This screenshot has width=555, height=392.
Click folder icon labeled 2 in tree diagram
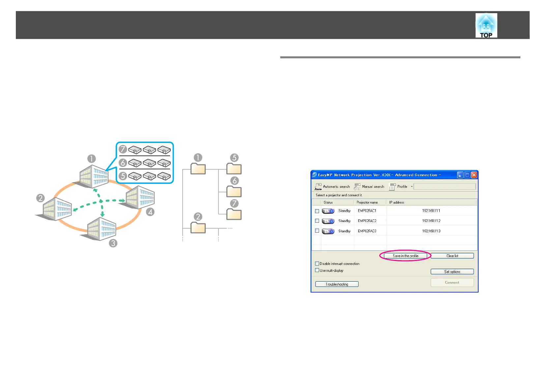tap(198, 227)
